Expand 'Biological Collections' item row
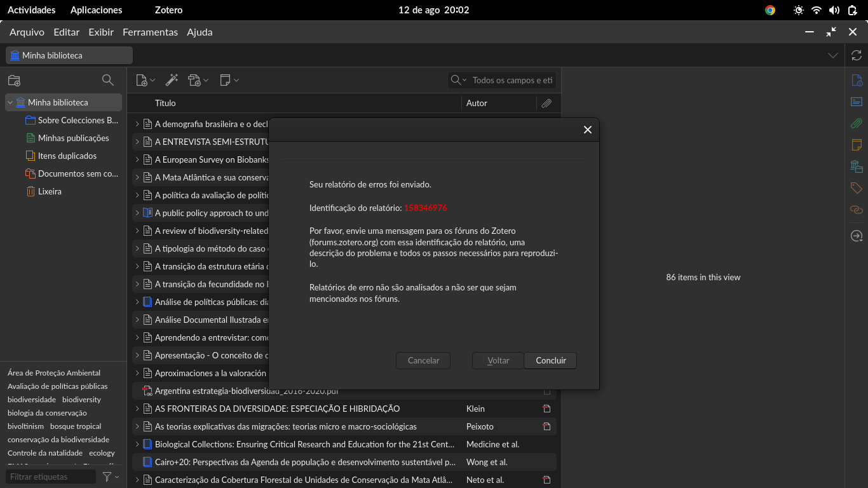This screenshot has height=488, width=868. pyautogui.click(x=137, y=444)
